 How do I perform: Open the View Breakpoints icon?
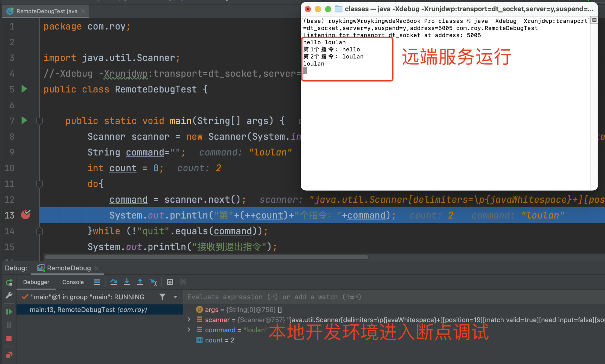click(9, 355)
